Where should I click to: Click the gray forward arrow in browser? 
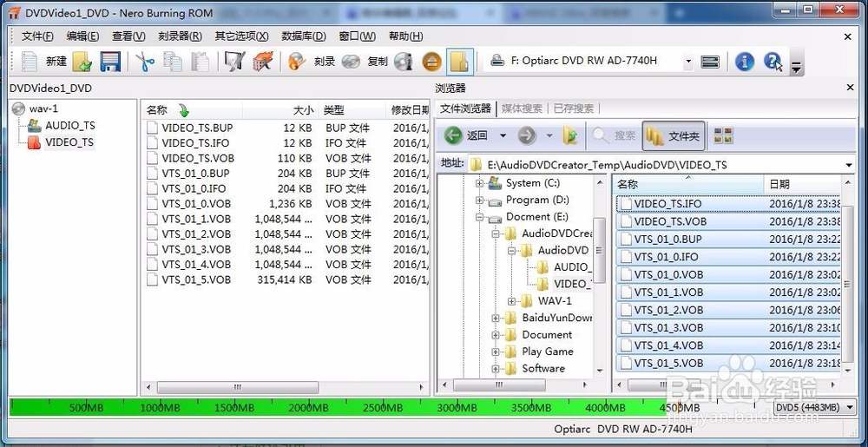pyautogui.click(x=527, y=135)
